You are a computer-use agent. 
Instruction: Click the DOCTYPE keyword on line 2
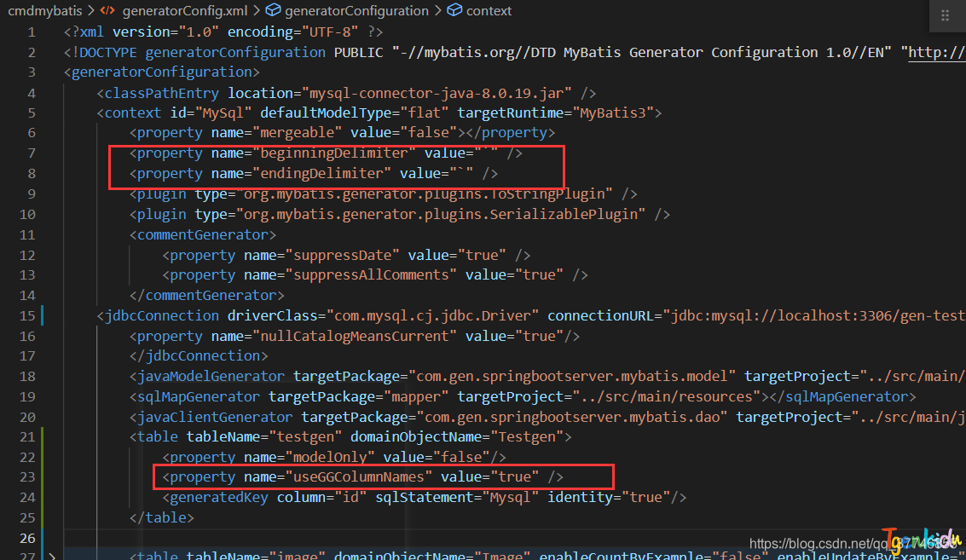(x=108, y=52)
